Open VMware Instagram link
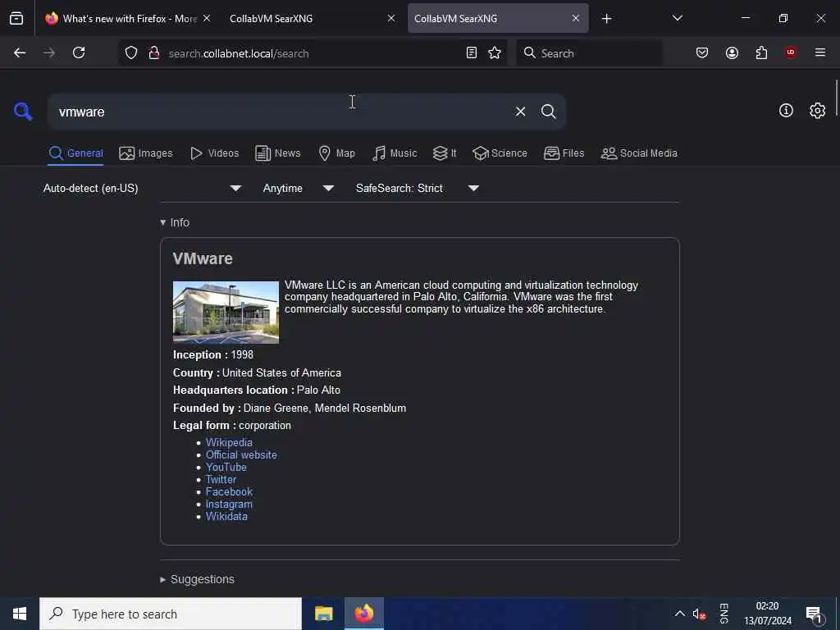The image size is (840, 630). click(x=229, y=504)
